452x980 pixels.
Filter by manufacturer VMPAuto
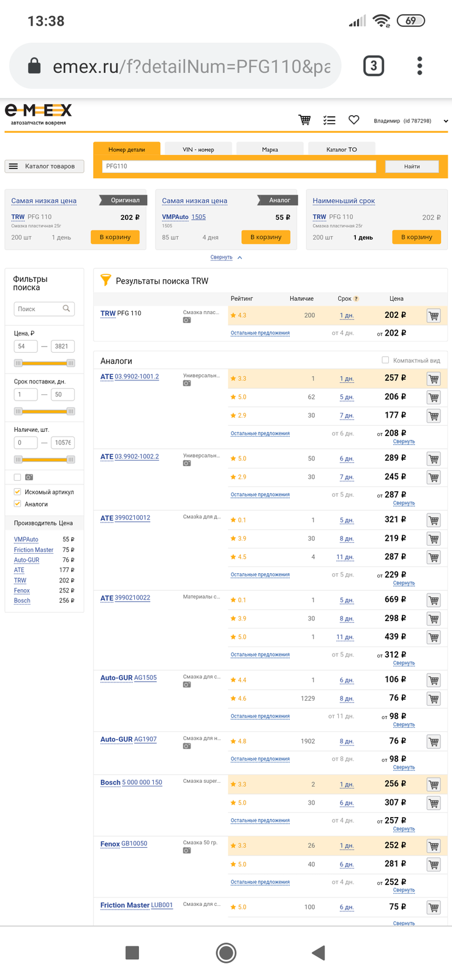(x=26, y=540)
